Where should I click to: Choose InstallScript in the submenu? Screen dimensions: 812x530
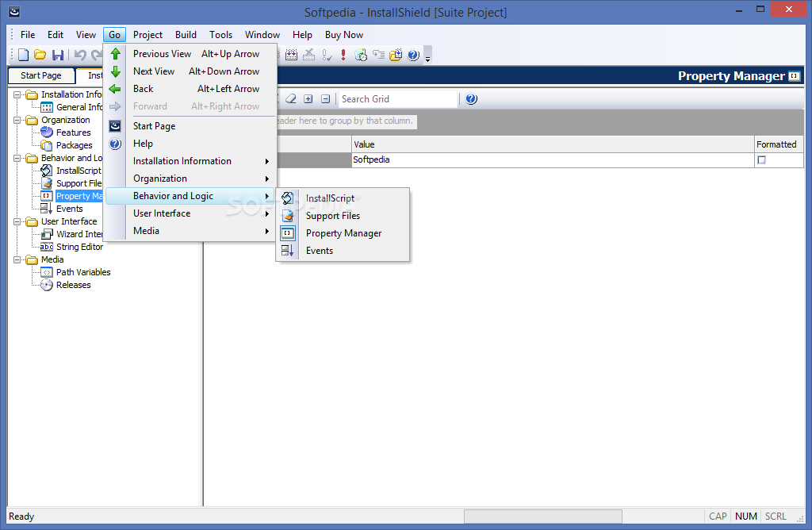pyautogui.click(x=343, y=198)
